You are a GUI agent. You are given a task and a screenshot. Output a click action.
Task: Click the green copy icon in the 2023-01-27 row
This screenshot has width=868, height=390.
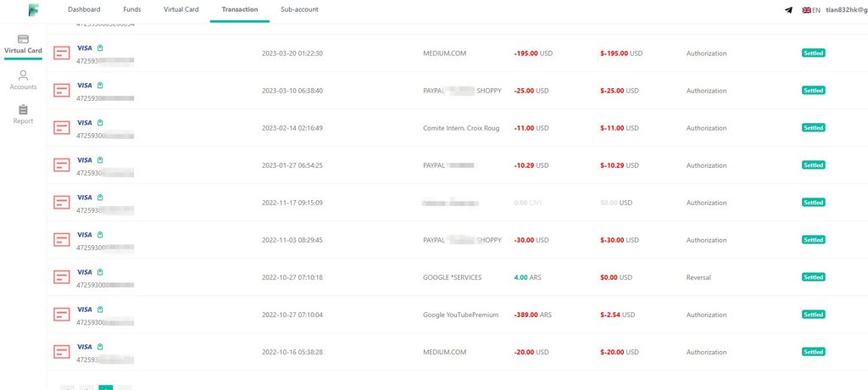coord(100,160)
